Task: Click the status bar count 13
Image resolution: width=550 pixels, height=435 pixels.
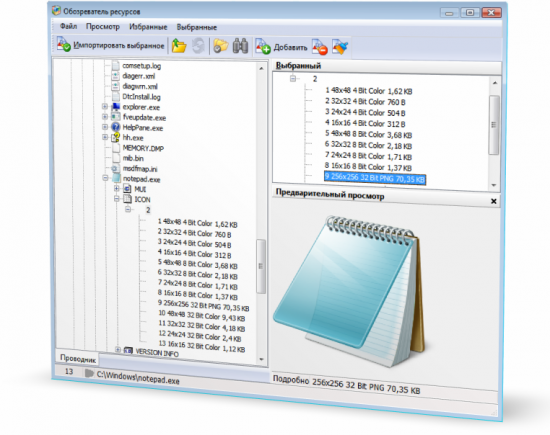Action: coord(69,371)
